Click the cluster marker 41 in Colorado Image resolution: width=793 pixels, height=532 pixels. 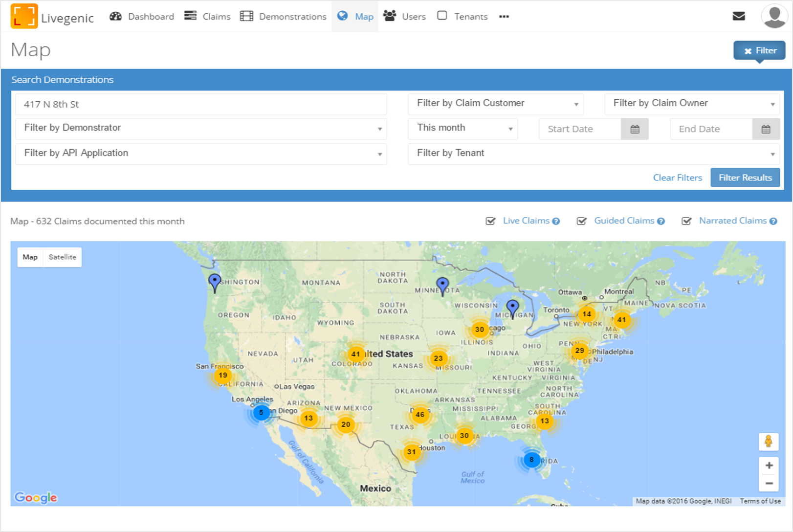(x=355, y=354)
